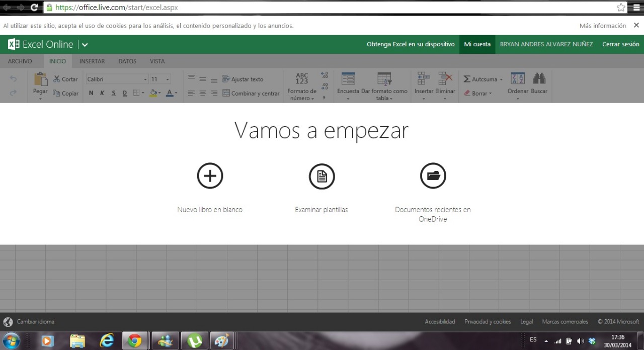Click the Eliminar cells icon
Viewport: 644px width, 350px height.
pos(445,78)
